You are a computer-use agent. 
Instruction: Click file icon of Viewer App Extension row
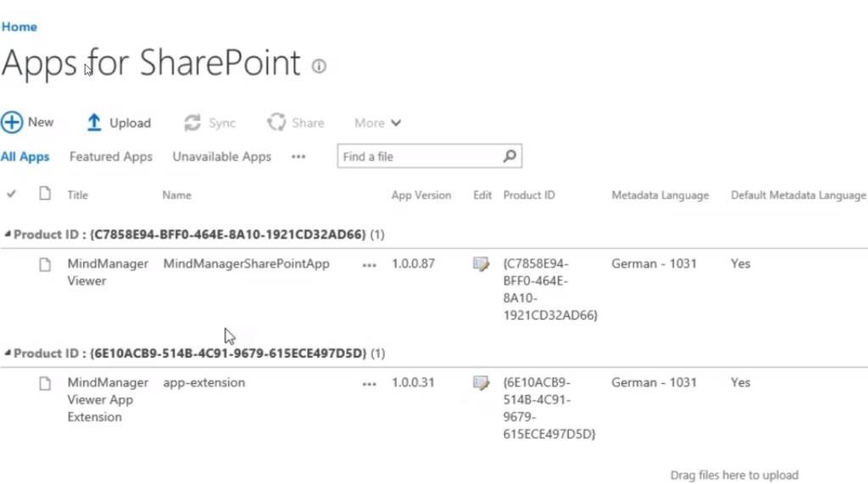[x=45, y=383]
